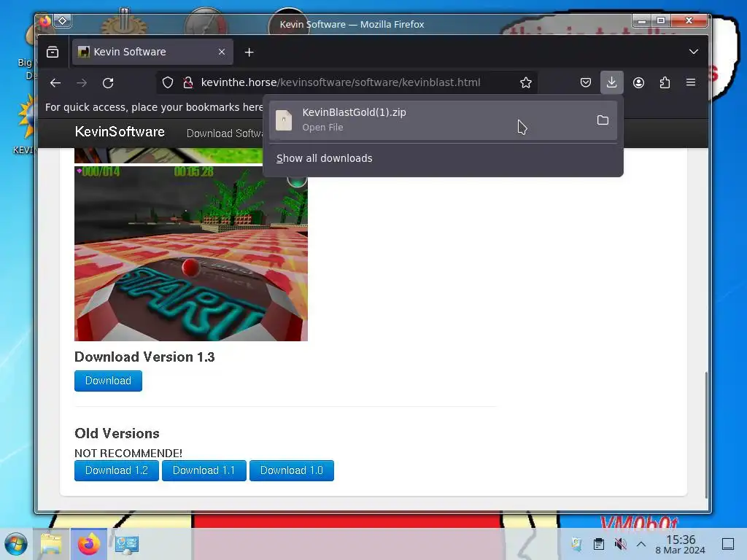Open a new tab with plus
The height and width of the screenshot is (560, 747).
pos(249,52)
